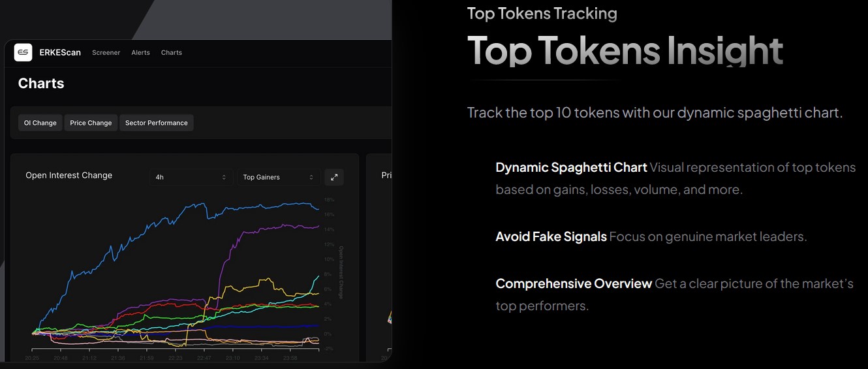Select the Price Change tab button
The width and height of the screenshot is (868, 369).
pos(91,123)
